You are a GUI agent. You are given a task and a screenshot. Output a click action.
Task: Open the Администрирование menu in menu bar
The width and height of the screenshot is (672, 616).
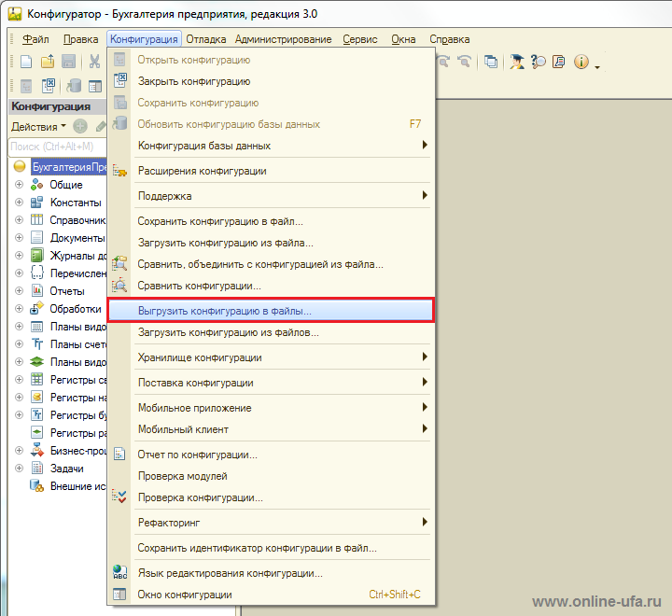pos(283,39)
